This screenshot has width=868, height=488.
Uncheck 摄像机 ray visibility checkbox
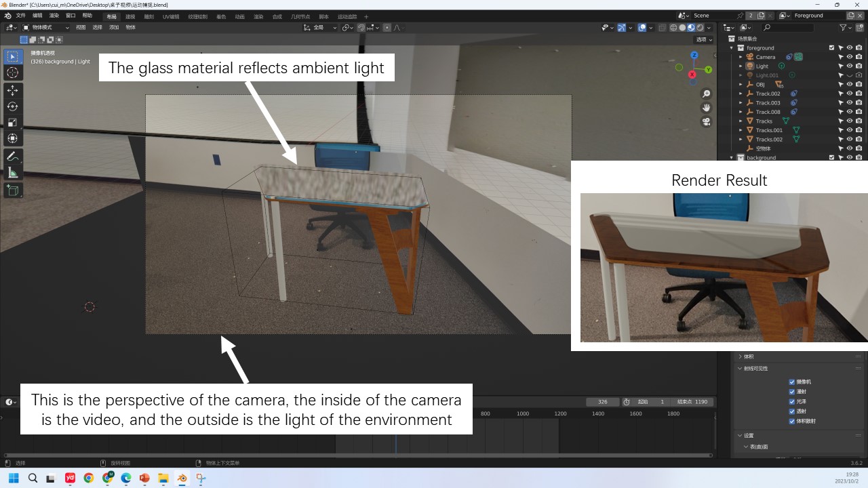792,382
